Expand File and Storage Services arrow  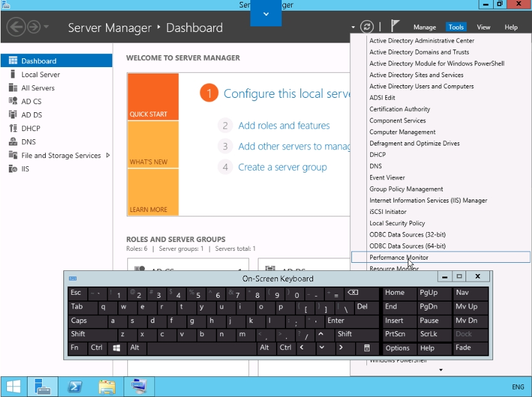click(x=108, y=156)
